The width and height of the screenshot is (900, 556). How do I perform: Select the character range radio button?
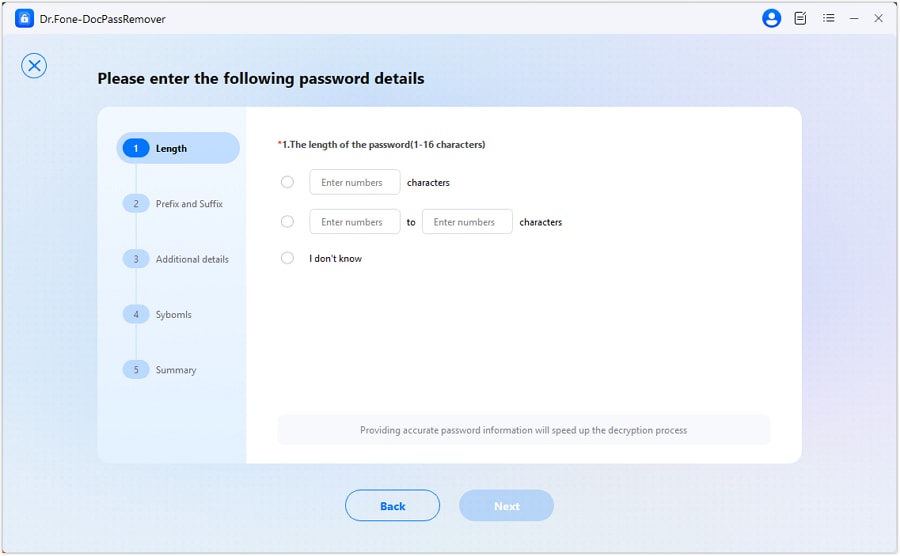288,222
